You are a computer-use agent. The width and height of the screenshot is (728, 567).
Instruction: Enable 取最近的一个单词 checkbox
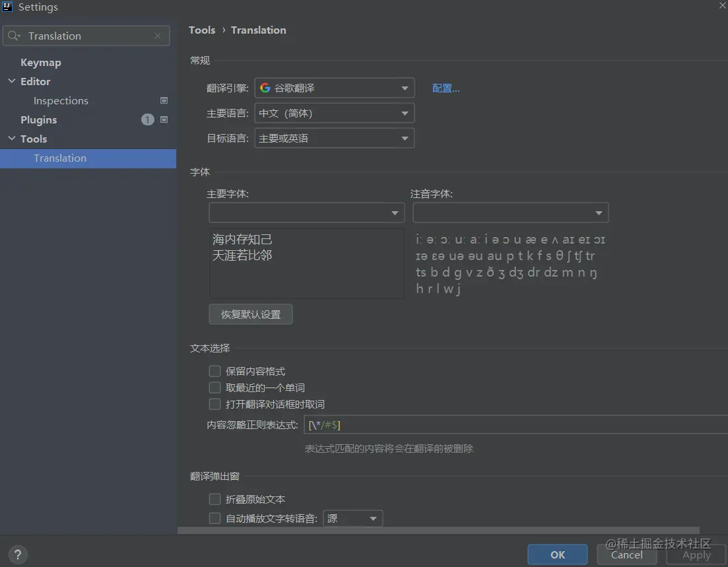[215, 387]
